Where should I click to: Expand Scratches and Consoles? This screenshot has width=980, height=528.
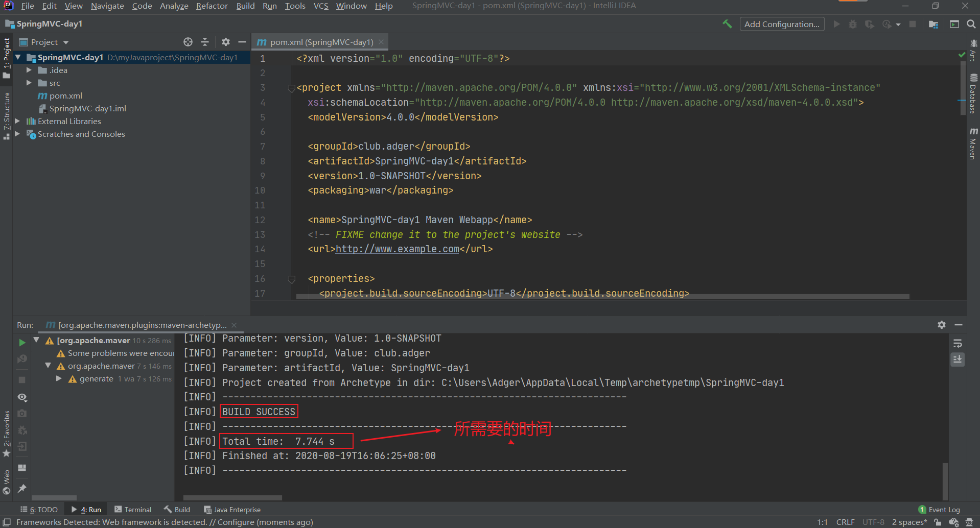click(x=17, y=134)
